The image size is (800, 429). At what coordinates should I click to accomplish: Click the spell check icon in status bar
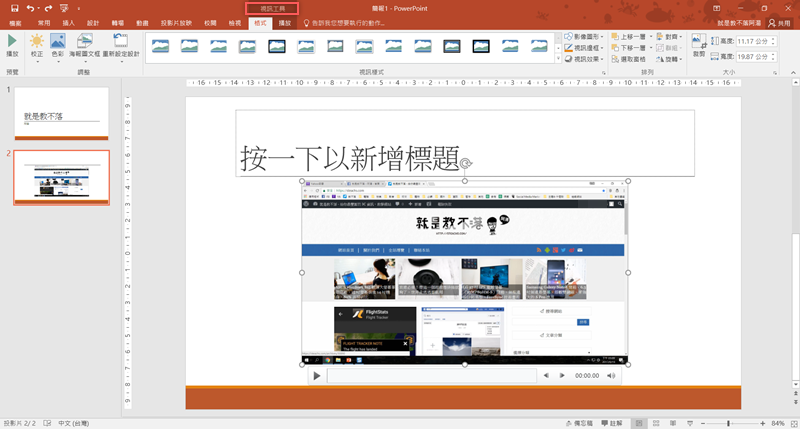(x=47, y=423)
